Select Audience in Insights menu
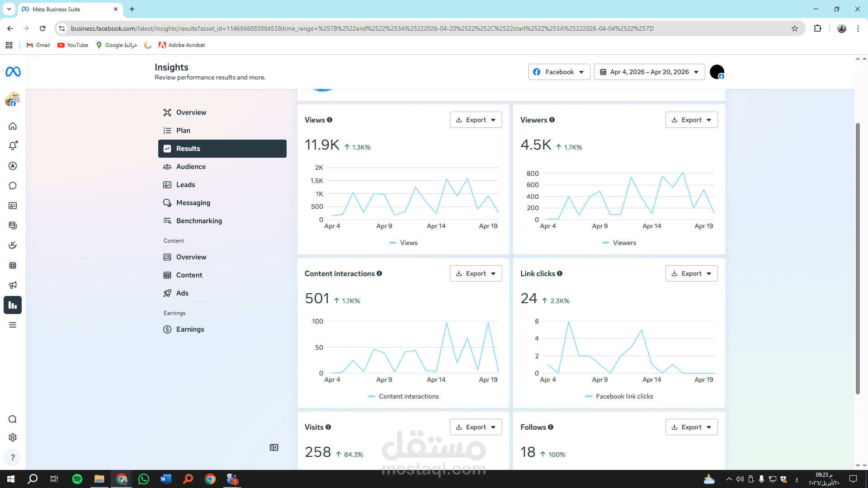 point(191,167)
